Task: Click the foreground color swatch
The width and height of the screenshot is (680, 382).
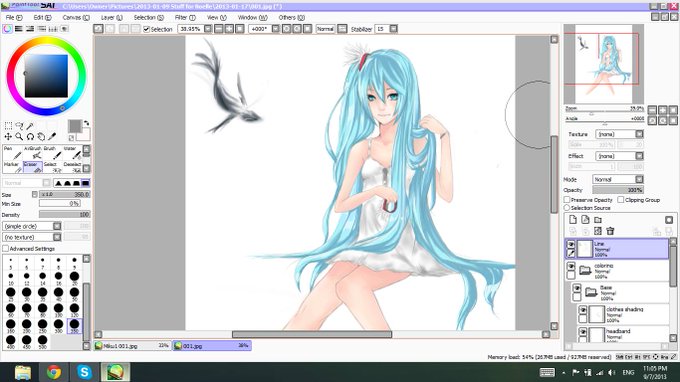Action: 75,126
